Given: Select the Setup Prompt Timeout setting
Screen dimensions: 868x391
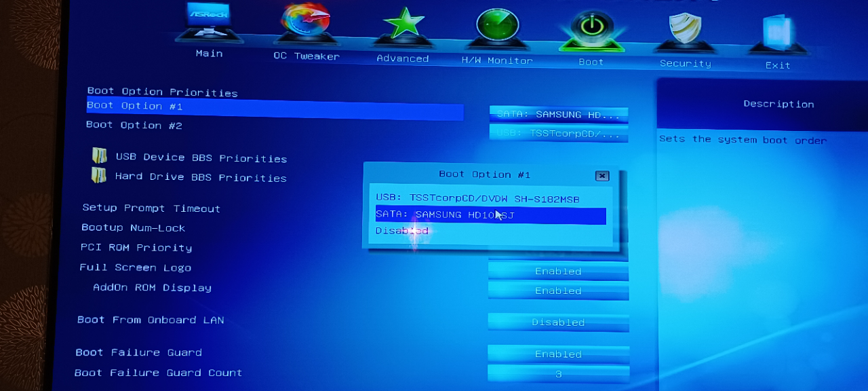Looking at the screenshot, I should click(x=151, y=208).
